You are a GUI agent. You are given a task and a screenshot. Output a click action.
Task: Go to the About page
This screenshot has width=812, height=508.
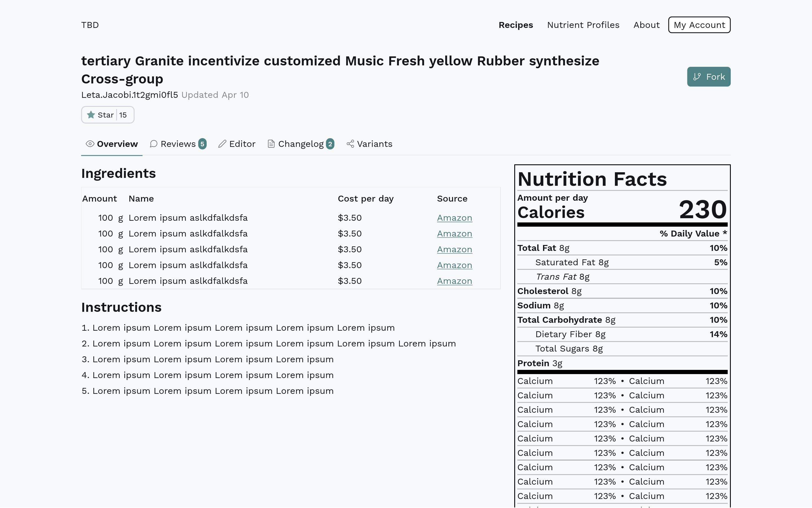(646, 25)
